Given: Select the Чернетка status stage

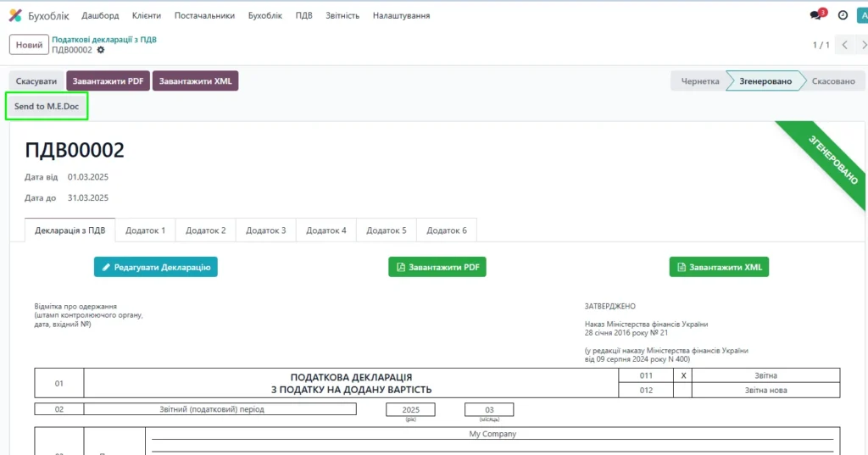Looking at the screenshot, I should coord(700,81).
